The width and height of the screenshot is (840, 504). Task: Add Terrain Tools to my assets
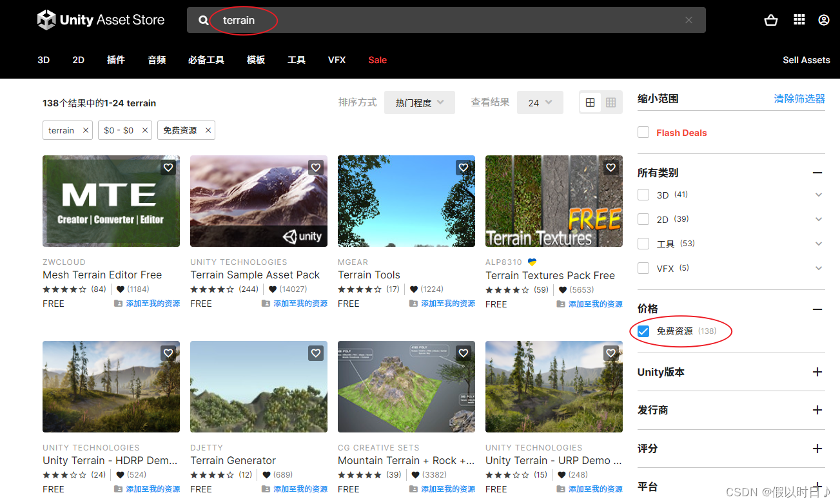(x=443, y=304)
